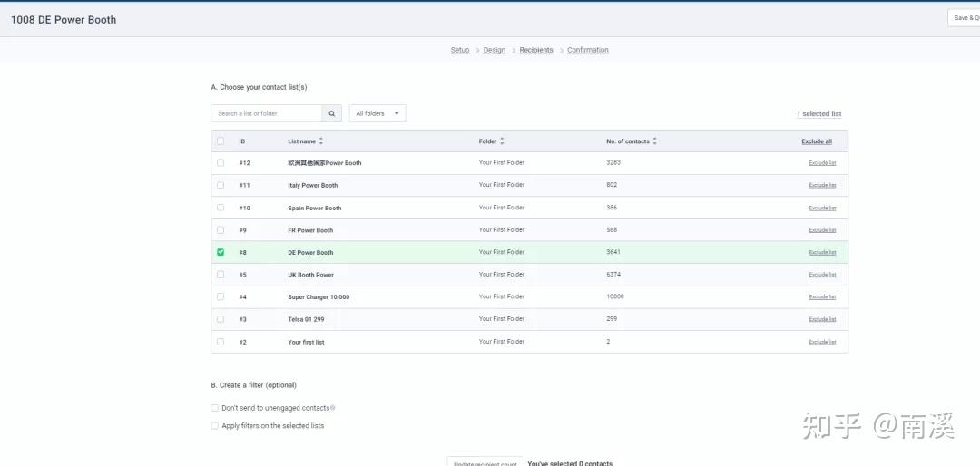Exclude the Super Charger 10,000 list
The height and width of the screenshot is (466, 980).
[x=822, y=297]
